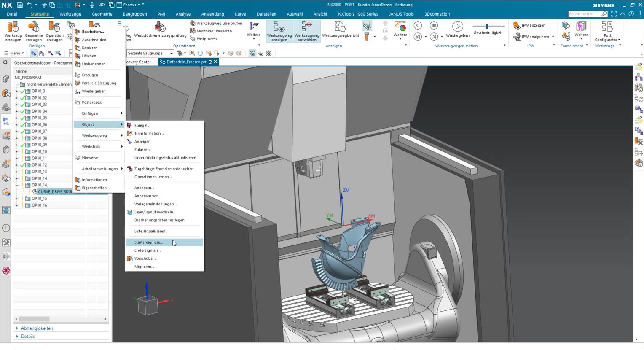Open the Datei menu
Viewport: 644px width, 350px height.
(12, 14)
